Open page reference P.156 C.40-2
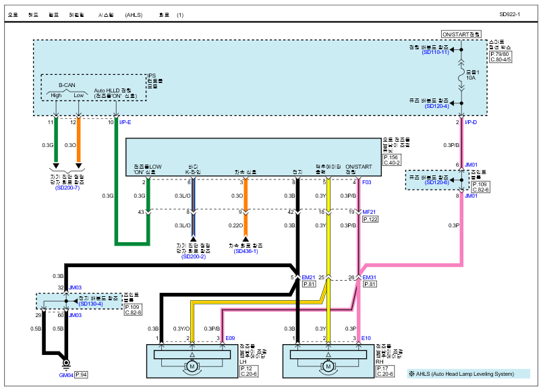This screenshot has width=543, height=392. [x=392, y=160]
